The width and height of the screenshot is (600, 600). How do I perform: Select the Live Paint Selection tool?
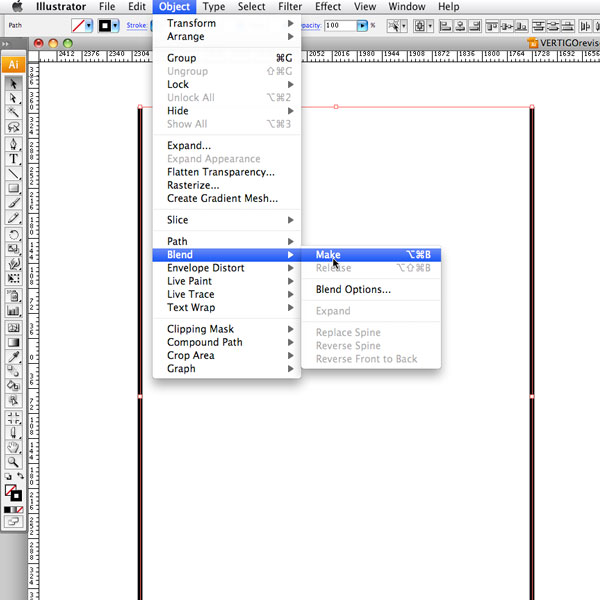[x=13, y=400]
